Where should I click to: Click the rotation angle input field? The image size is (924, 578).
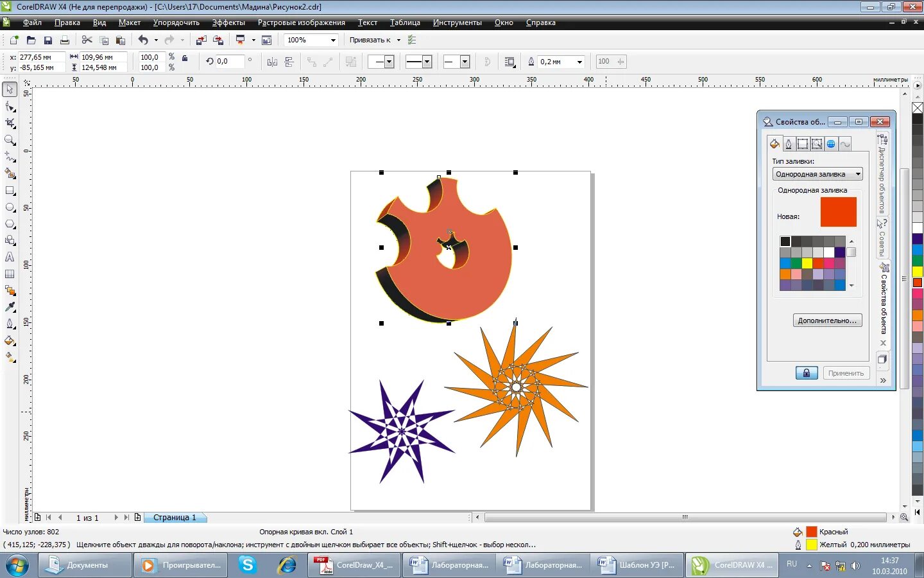point(230,62)
